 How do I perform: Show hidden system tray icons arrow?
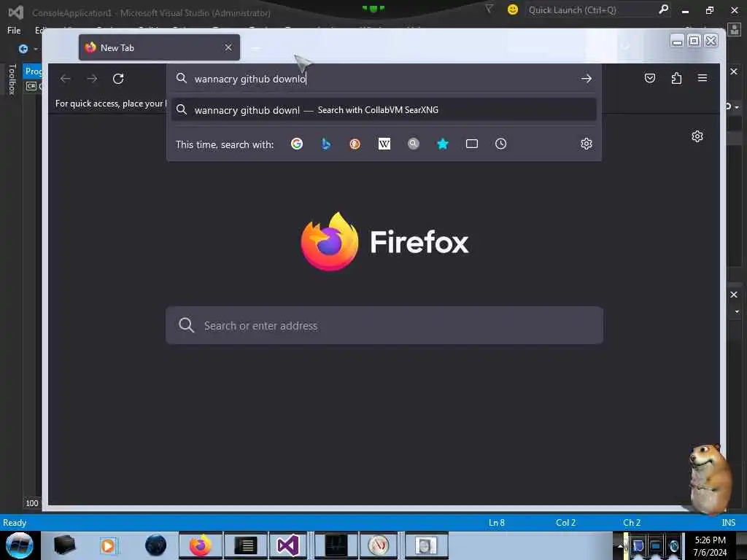coord(620,546)
